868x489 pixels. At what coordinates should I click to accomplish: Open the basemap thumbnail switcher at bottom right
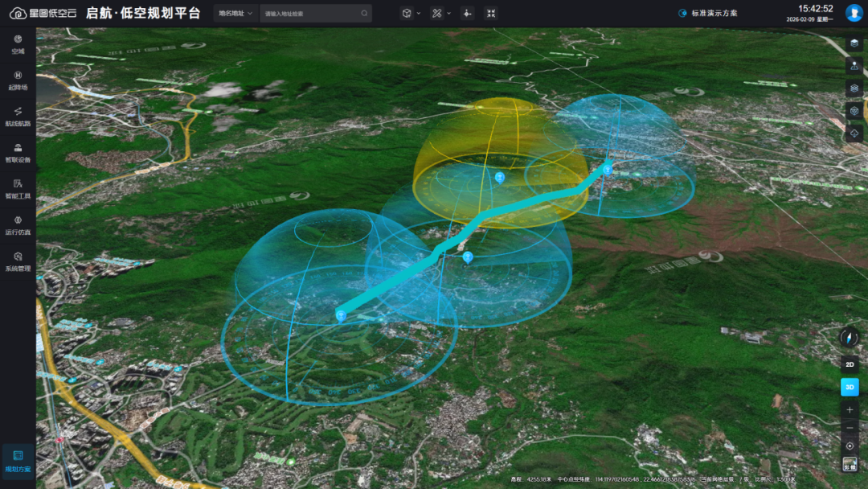pos(850,464)
